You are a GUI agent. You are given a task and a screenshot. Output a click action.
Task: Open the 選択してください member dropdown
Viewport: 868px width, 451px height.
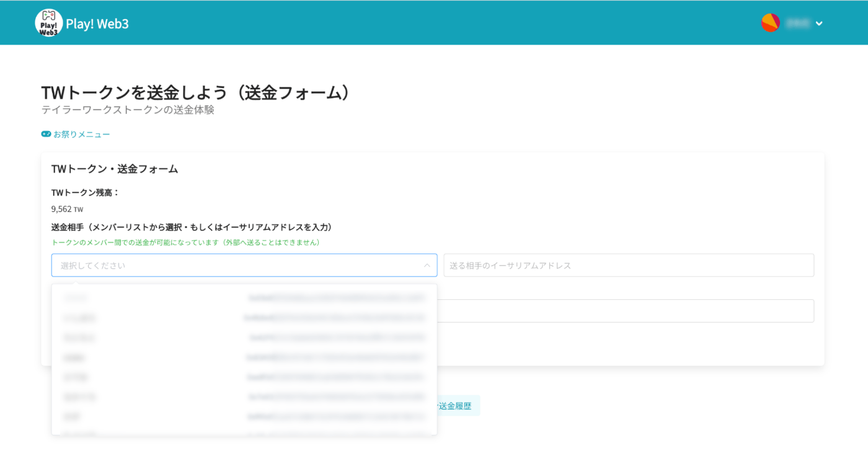(x=244, y=265)
